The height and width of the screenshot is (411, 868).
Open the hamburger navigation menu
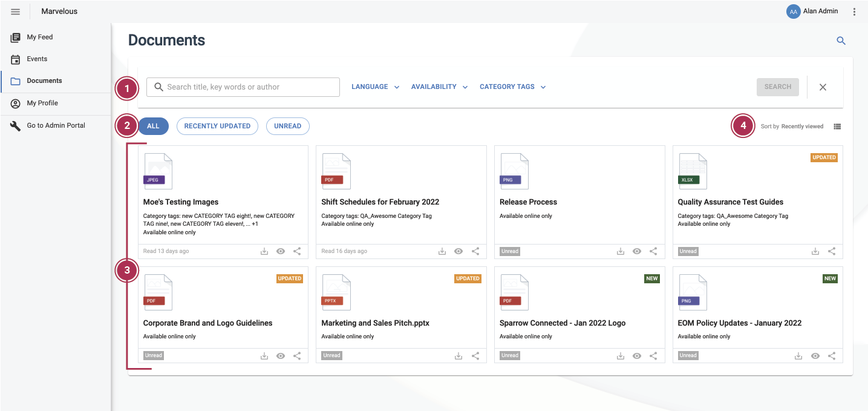pyautogui.click(x=16, y=12)
